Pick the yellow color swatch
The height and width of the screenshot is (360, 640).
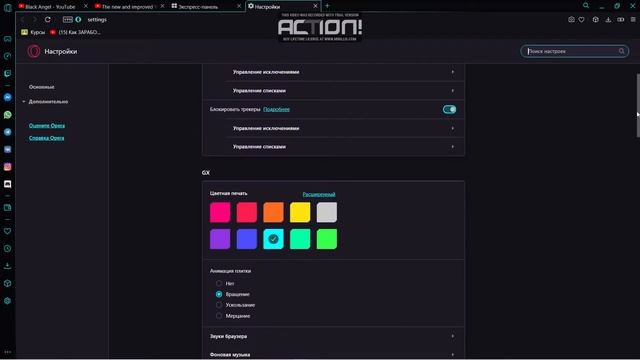coord(300,212)
